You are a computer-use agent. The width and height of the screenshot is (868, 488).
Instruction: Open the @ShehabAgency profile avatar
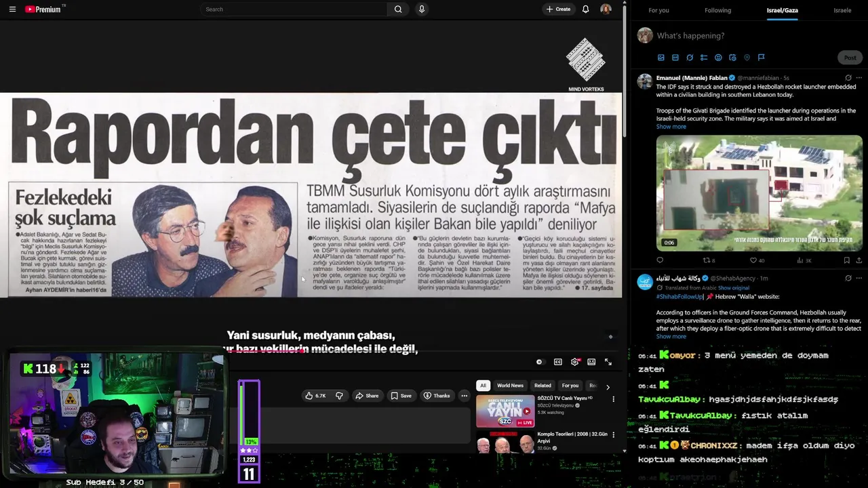click(645, 282)
